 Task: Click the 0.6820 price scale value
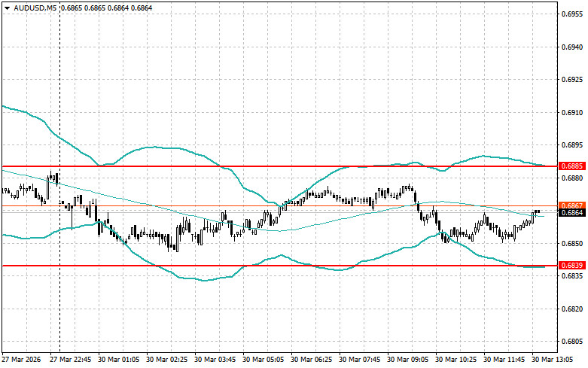point(573,309)
